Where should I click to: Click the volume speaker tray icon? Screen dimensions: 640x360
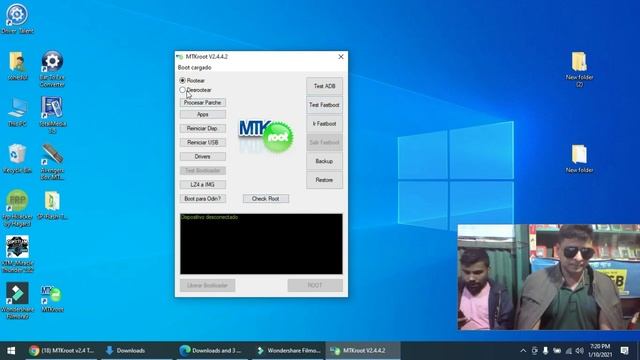click(x=579, y=351)
